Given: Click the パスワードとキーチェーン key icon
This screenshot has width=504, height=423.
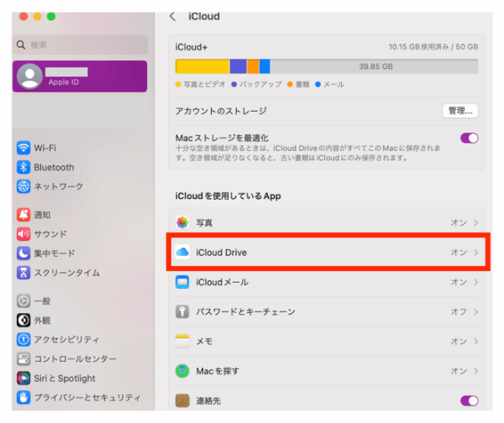Looking at the screenshot, I should coord(182,311).
